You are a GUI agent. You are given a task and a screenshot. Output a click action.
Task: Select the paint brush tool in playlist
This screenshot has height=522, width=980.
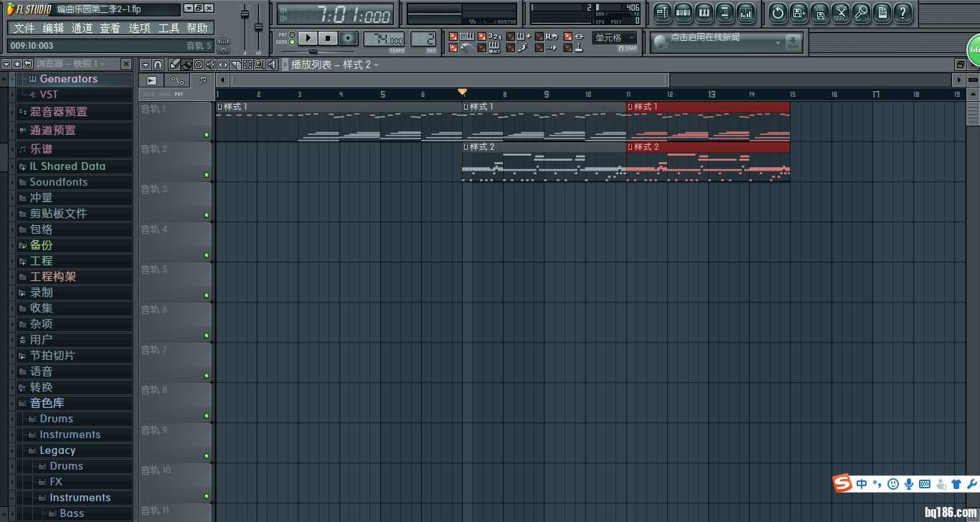pyautogui.click(x=187, y=65)
